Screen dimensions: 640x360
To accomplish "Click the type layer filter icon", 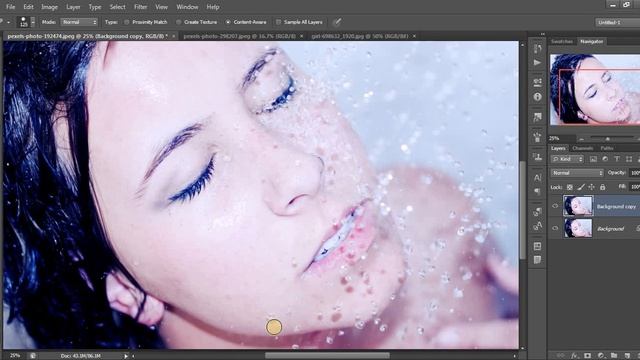I will (x=617, y=159).
